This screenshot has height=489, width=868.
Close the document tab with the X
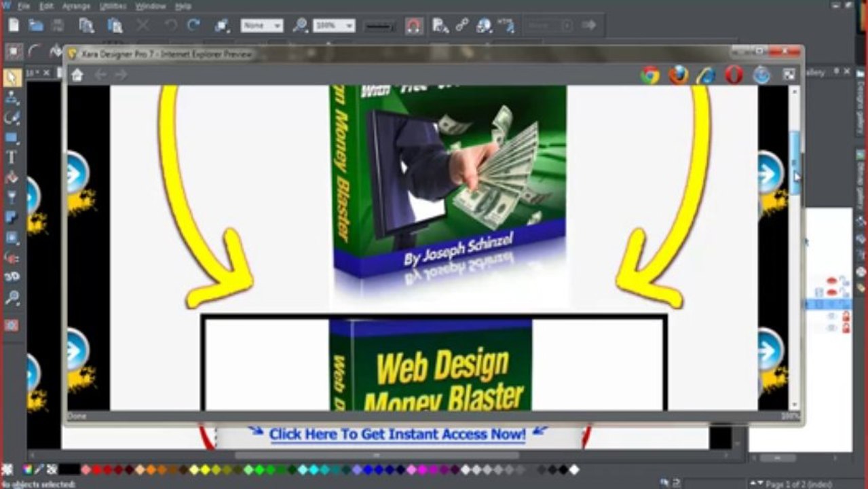pyautogui.click(x=47, y=73)
